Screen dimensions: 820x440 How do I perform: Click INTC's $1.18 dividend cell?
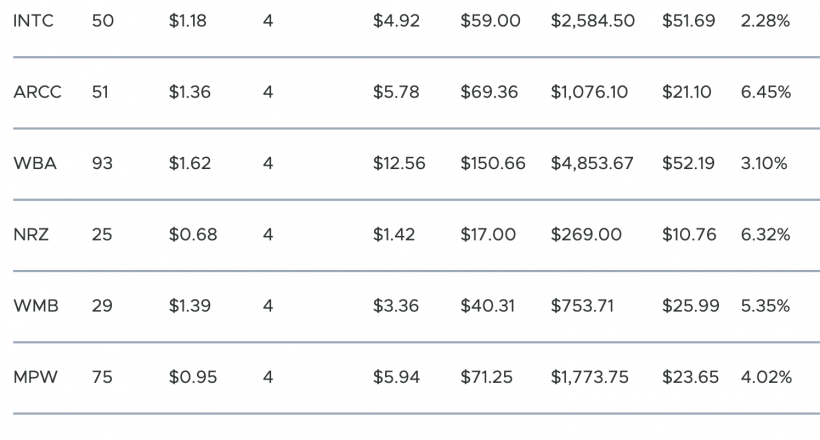[188, 21]
